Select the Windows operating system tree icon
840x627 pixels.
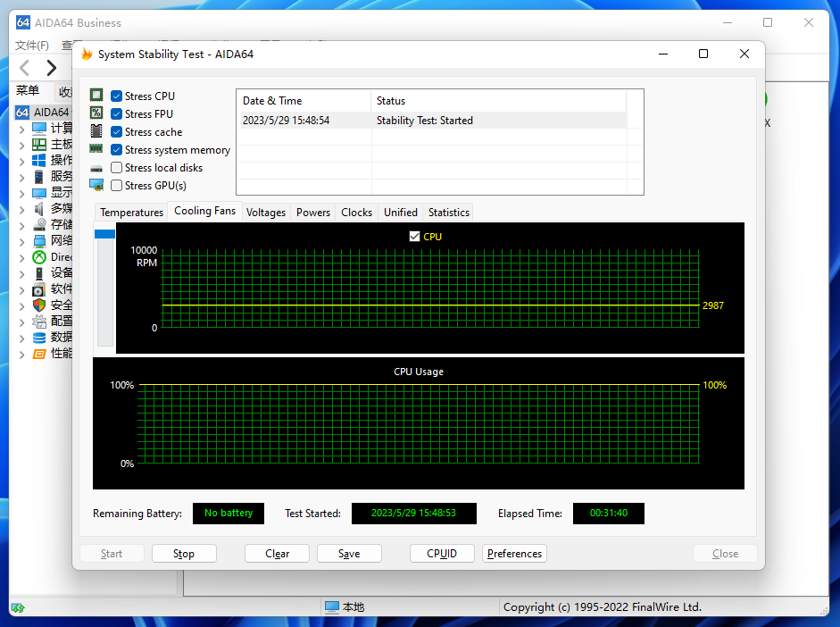pos(39,160)
